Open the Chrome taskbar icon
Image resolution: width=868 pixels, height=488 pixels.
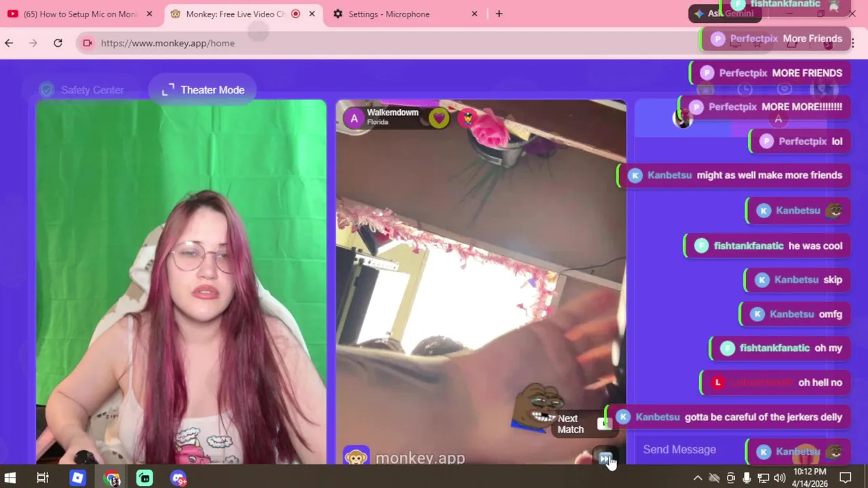click(112, 478)
